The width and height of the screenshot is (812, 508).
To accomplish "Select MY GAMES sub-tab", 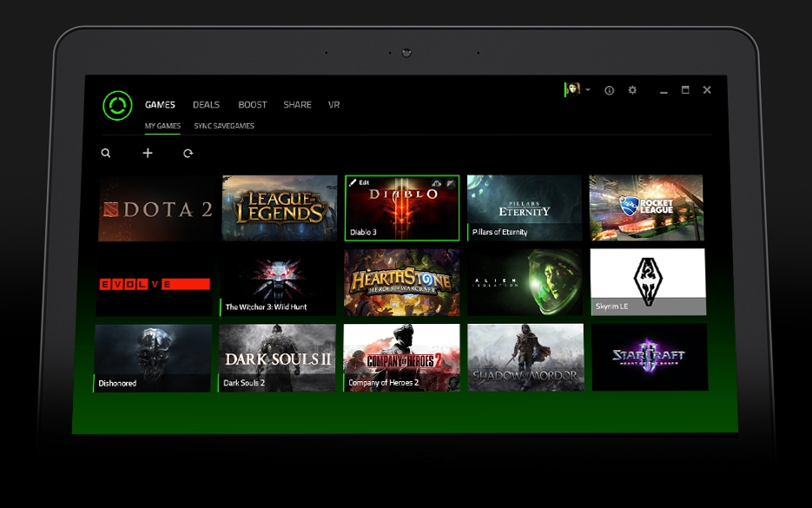I will tap(162, 126).
